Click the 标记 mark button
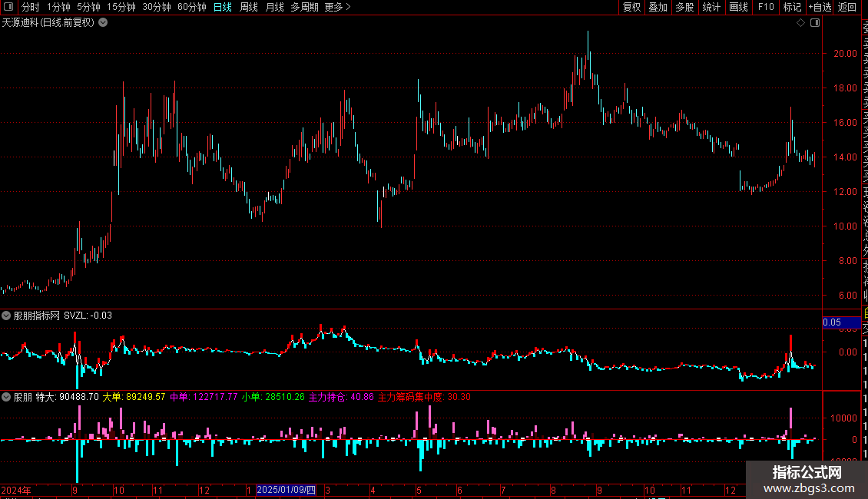Screen dimensions: 868x499 coord(792,7)
